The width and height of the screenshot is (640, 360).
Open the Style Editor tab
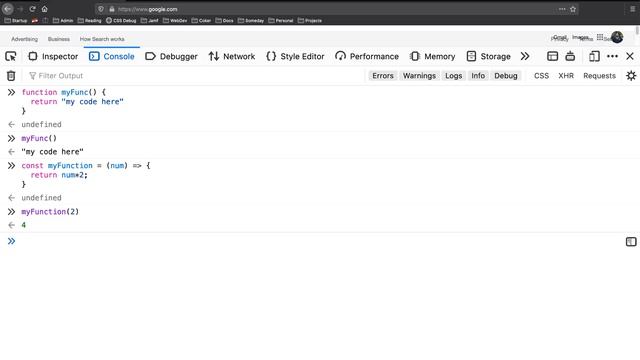point(295,56)
